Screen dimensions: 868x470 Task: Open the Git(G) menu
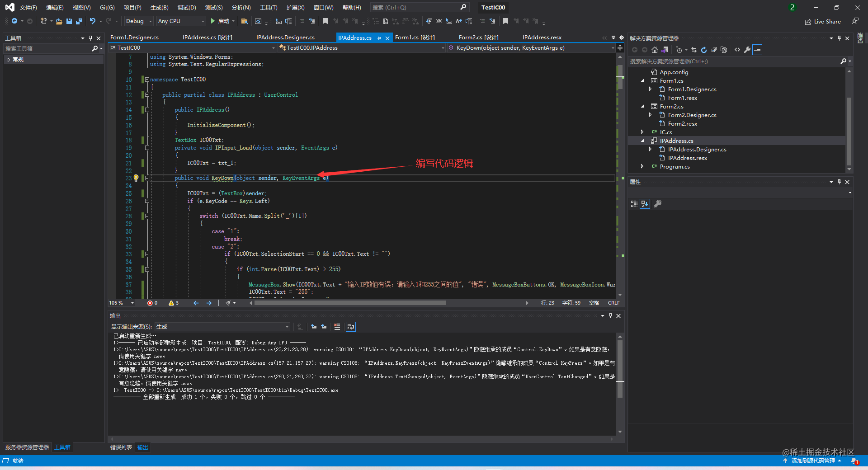pos(107,8)
